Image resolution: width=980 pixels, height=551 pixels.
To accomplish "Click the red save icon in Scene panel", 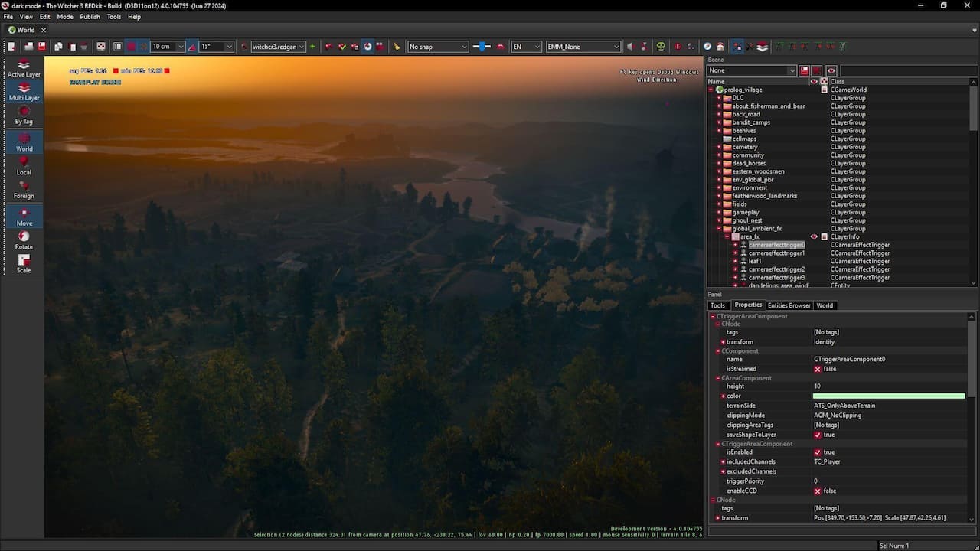I will click(805, 70).
